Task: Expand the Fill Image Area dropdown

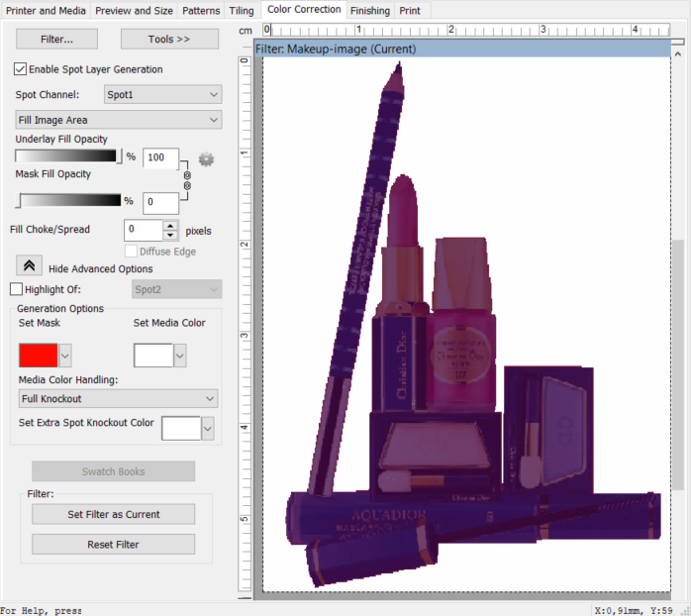Action: click(x=119, y=120)
